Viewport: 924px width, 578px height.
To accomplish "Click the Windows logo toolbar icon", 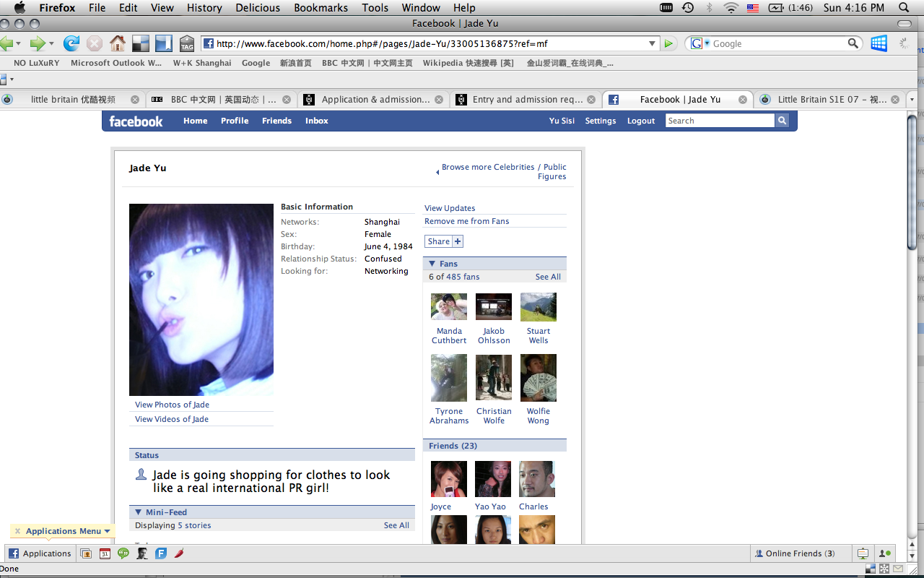I will [x=879, y=43].
